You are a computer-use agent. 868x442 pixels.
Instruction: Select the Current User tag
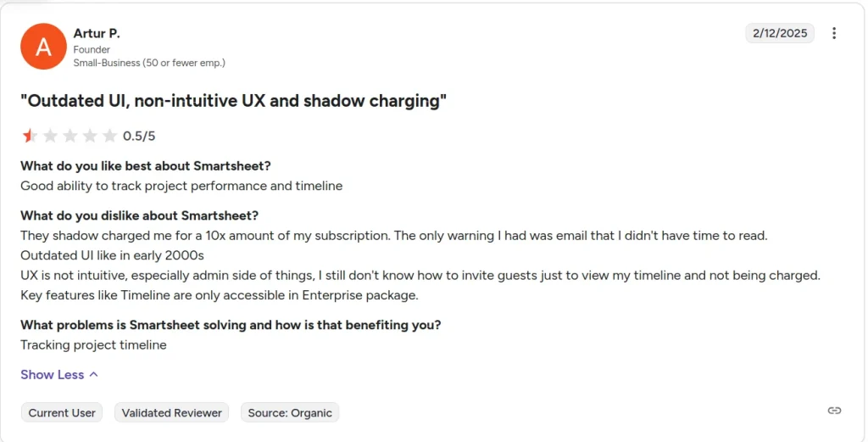pyautogui.click(x=62, y=412)
